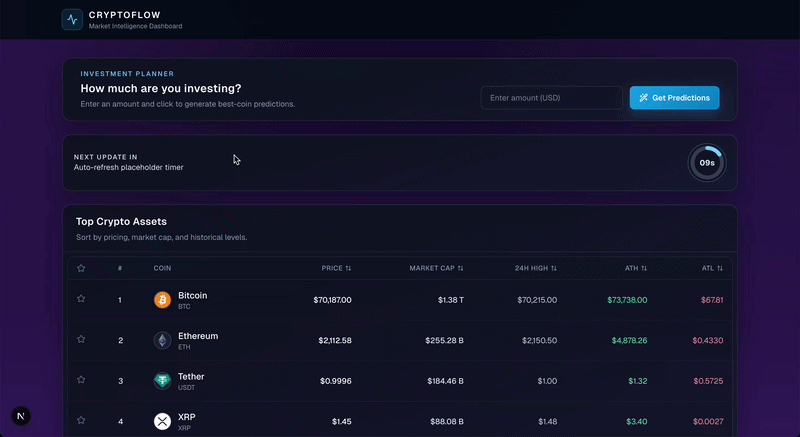Image resolution: width=800 pixels, height=437 pixels.
Task: Click Ethereum 24H high $2,150.50
Action: 539,340
